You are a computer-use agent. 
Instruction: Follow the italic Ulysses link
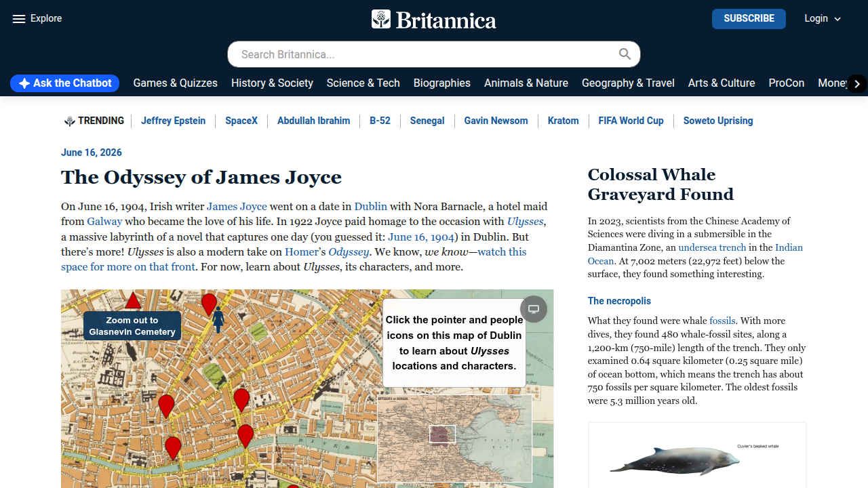click(x=526, y=222)
